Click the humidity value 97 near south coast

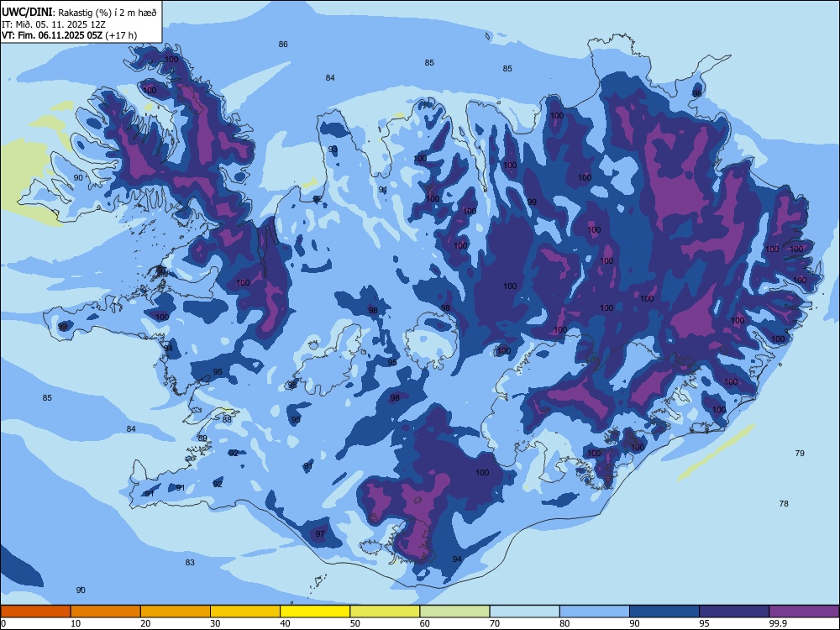(320, 534)
